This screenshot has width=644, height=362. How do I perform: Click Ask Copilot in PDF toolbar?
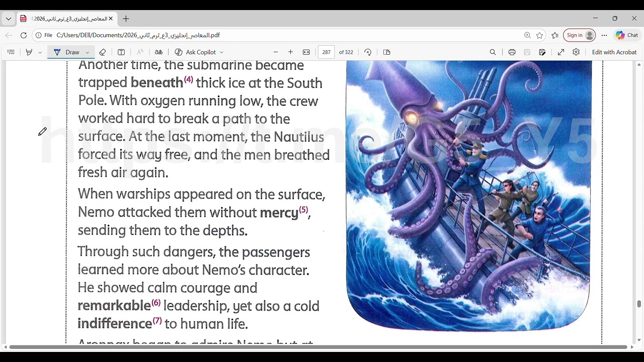pyautogui.click(x=195, y=52)
